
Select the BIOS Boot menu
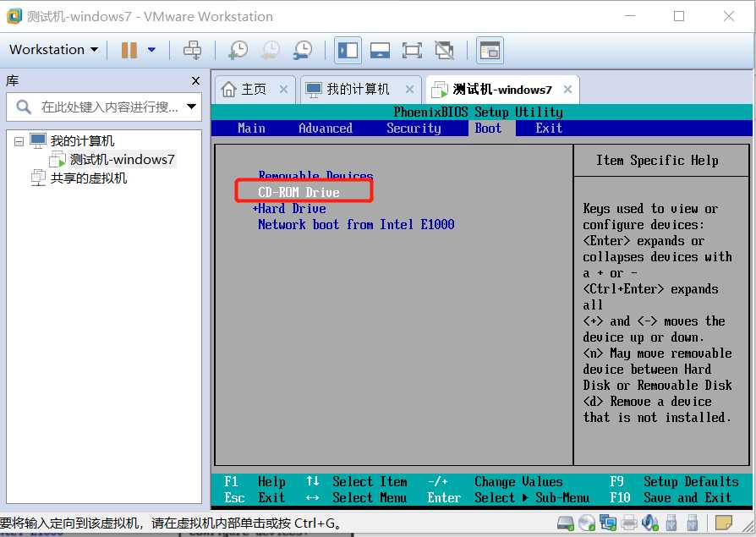pyautogui.click(x=488, y=129)
